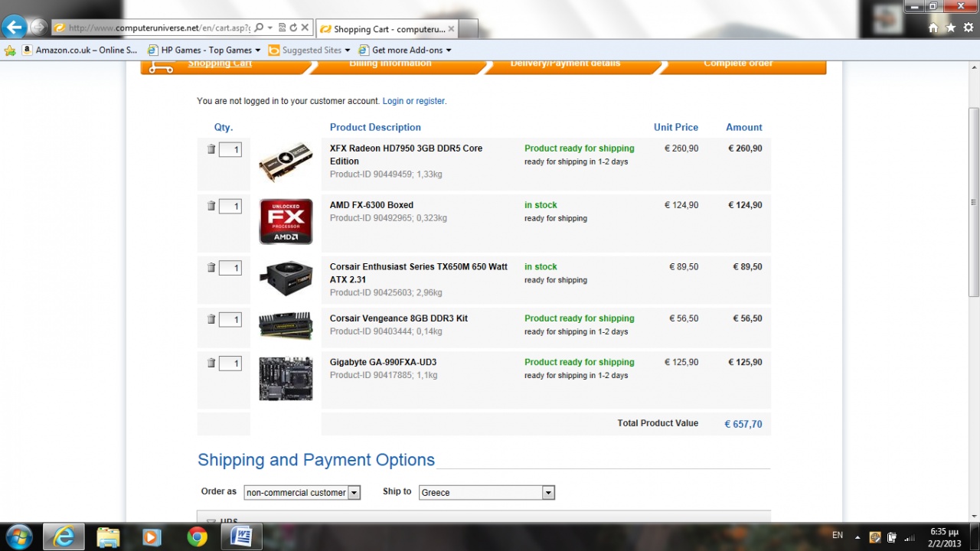Click the quantity field for Corsair Vengeance
This screenshot has height=551, width=980.
tap(230, 319)
